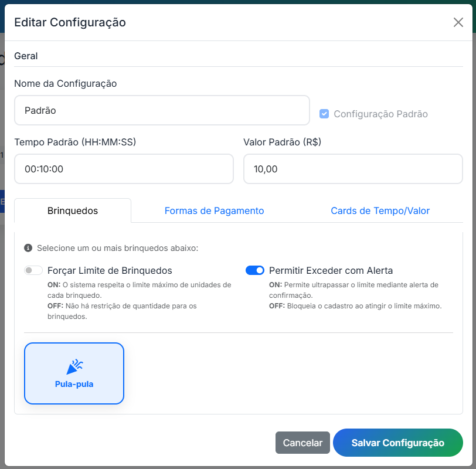Screen dimensions: 476x469
Task: Disable the Permitir Exceder com Alerta toggle
Action: click(254, 270)
